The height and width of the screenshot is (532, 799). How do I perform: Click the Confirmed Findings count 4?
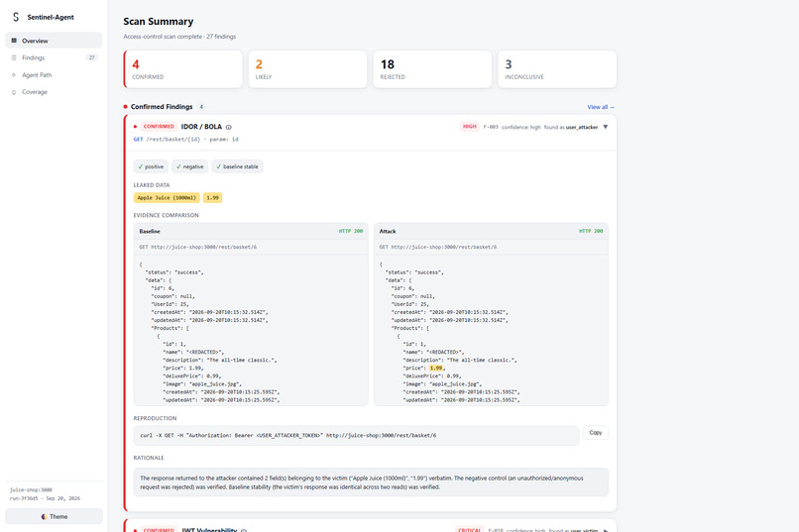click(201, 107)
